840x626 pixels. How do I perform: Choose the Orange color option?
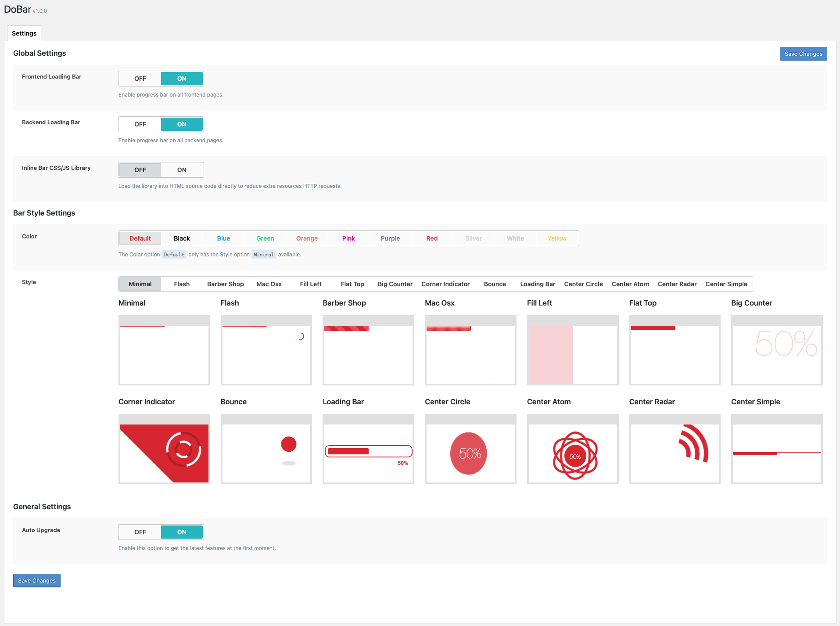tap(307, 238)
